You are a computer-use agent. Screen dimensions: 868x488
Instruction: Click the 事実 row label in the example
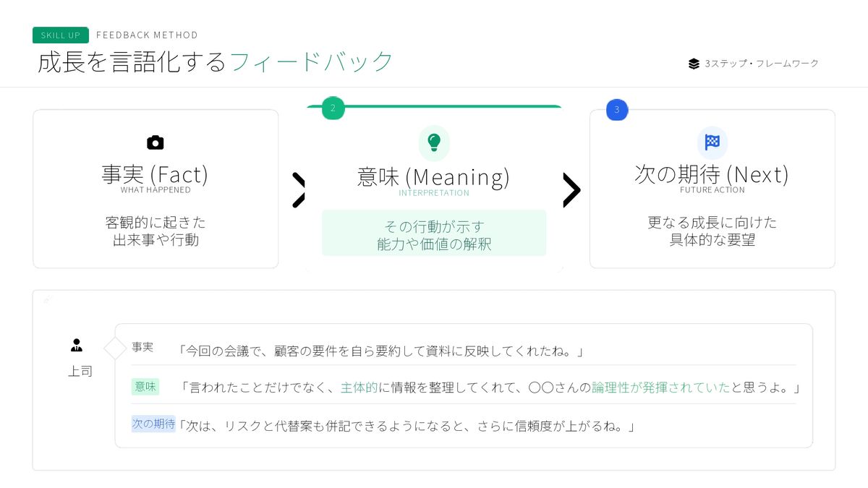coord(142,347)
